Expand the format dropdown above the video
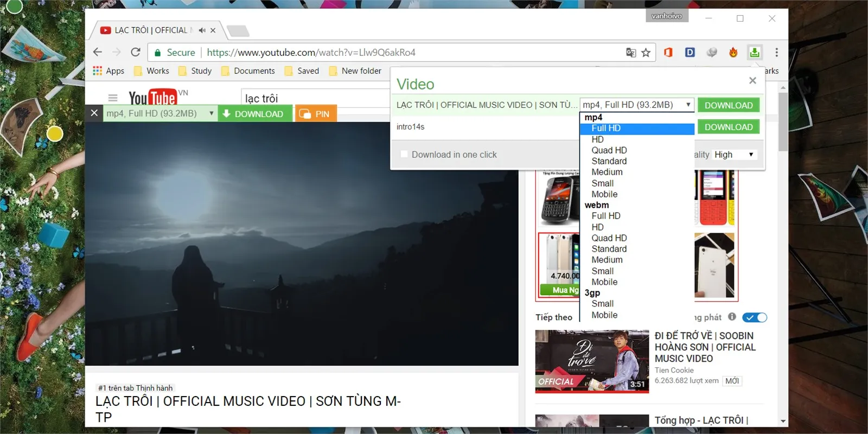This screenshot has height=434, width=868. 160,113
